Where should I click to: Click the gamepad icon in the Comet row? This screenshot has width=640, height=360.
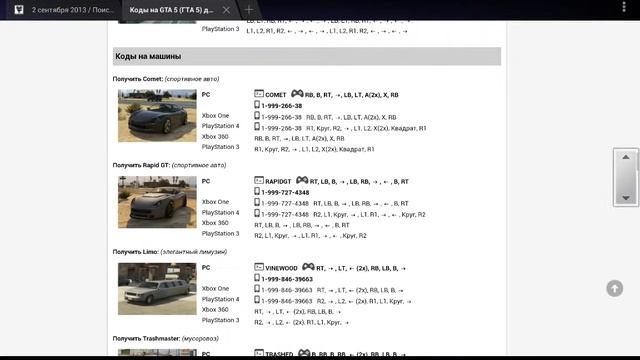[x=297, y=93]
